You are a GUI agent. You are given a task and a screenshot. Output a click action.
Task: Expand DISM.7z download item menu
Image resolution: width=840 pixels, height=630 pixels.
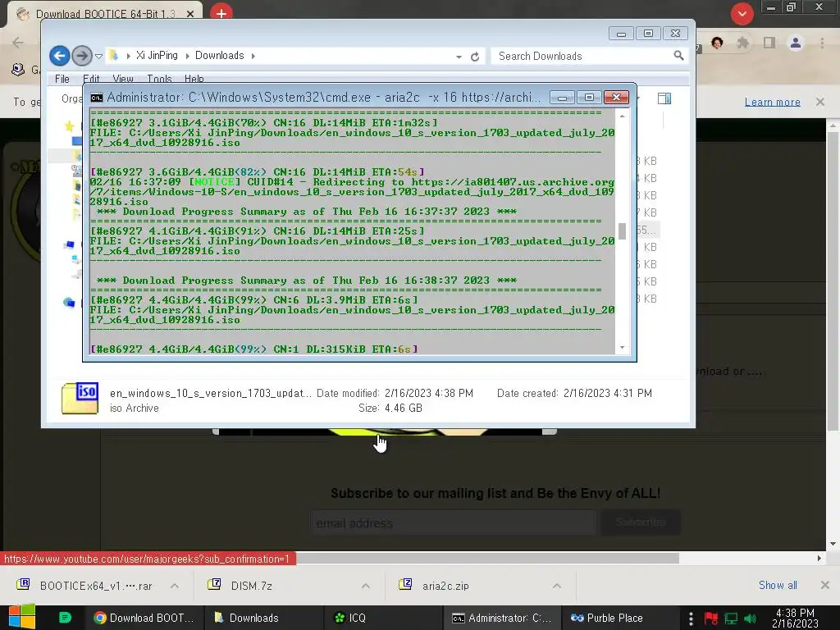point(366,586)
